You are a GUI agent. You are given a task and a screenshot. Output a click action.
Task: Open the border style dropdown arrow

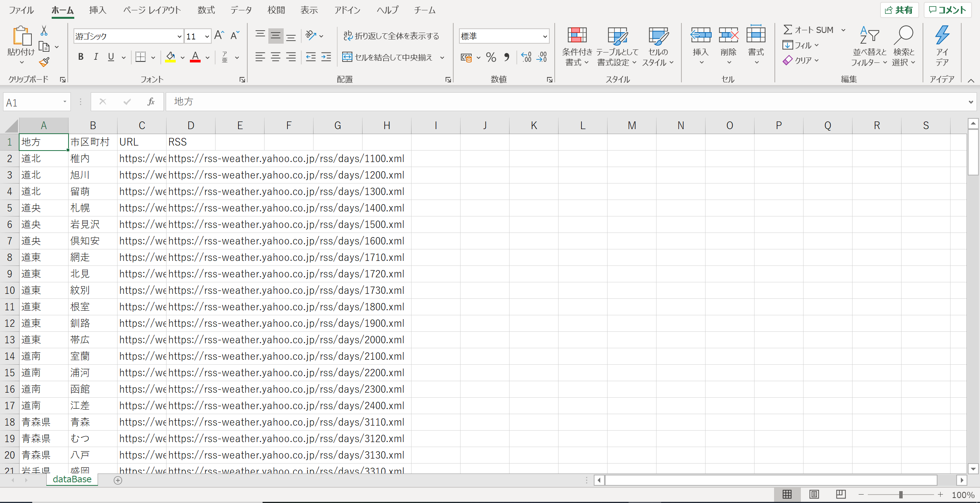[x=153, y=57]
